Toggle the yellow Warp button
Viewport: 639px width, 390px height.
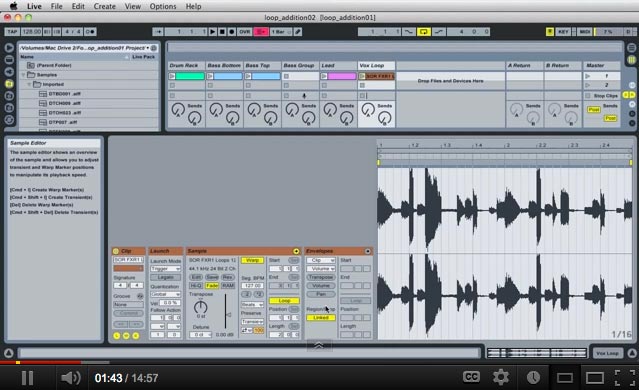(252, 260)
